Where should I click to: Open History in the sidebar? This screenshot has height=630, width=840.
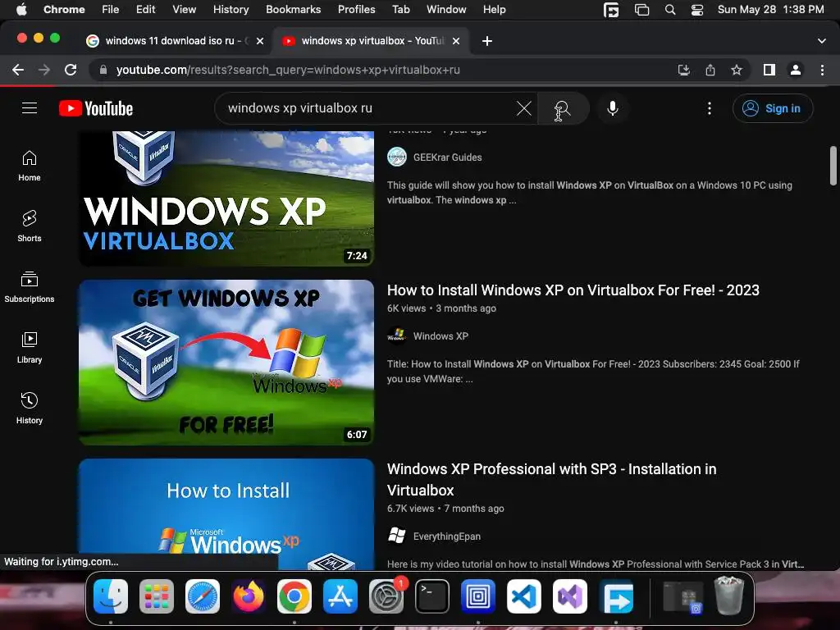click(x=30, y=408)
